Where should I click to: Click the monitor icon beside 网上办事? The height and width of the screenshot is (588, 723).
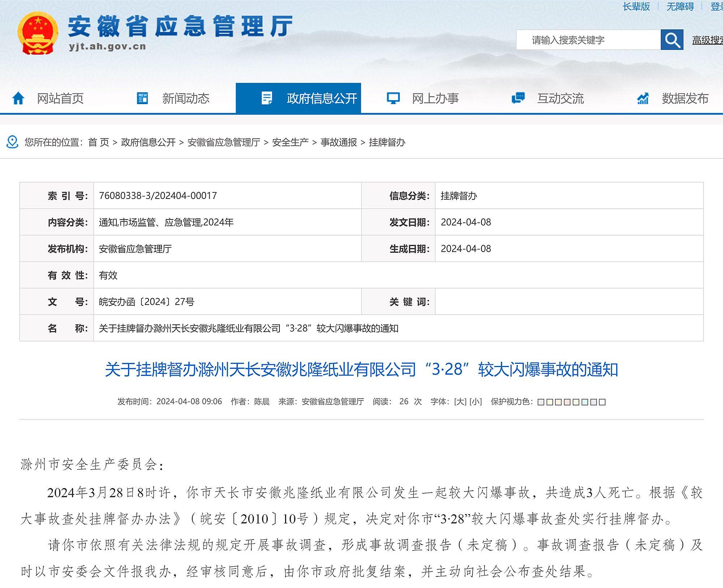tap(393, 98)
